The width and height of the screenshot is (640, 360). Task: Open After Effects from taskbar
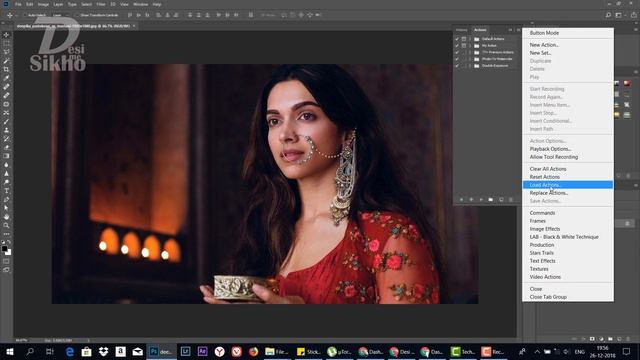coord(202,351)
